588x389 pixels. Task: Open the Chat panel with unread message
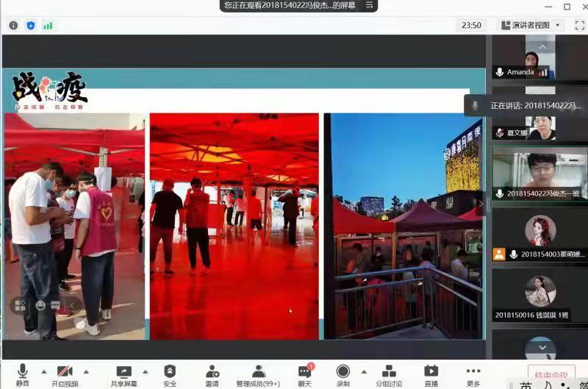[x=304, y=372]
